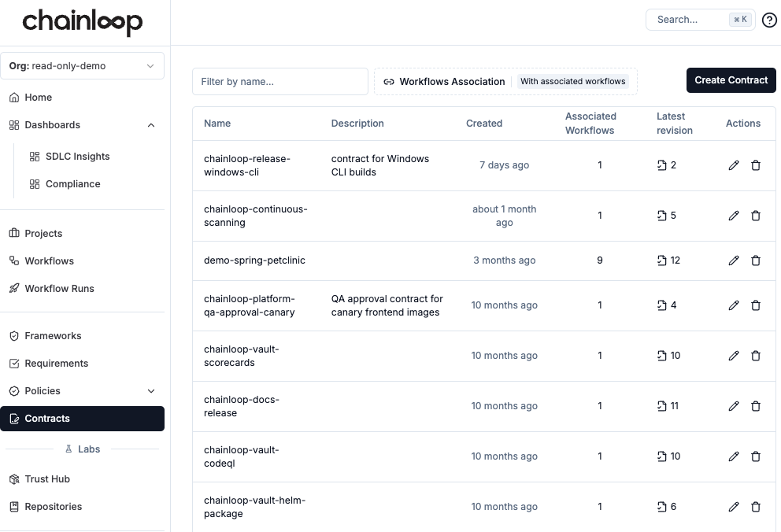Open the chainloop-vault-helm-package contract name
Screen dimensions: 781x532
254,507
